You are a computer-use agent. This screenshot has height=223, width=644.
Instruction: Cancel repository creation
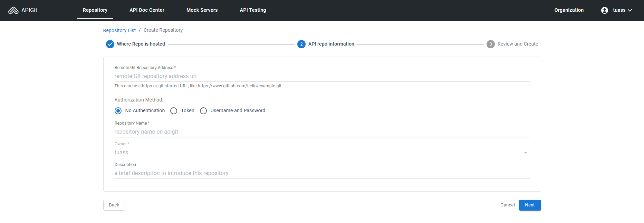point(507,205)
